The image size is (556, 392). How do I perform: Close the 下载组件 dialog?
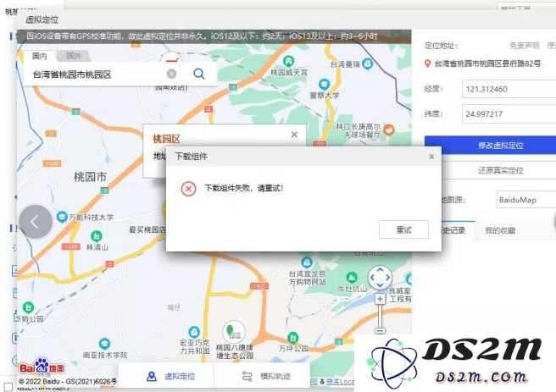(x=431, y=157)
